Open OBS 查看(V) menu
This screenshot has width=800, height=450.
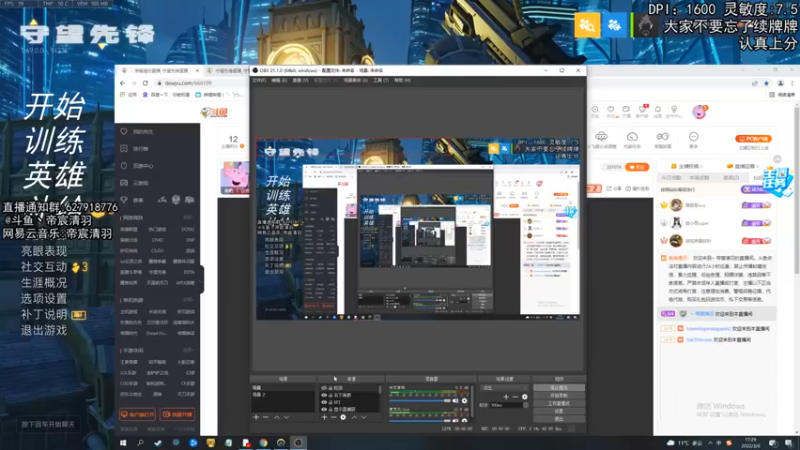coord(301,80)
